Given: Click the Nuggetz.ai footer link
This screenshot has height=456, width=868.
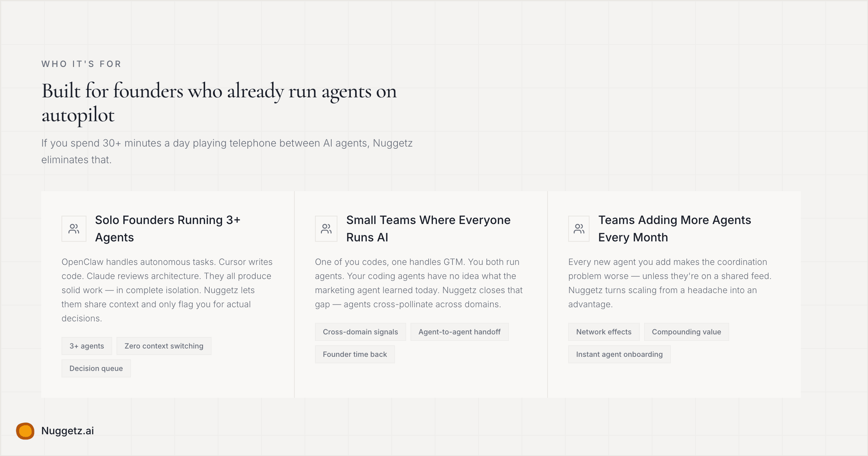Looking at the screenshot, I should pyautogui.click(x=67, y=430).
